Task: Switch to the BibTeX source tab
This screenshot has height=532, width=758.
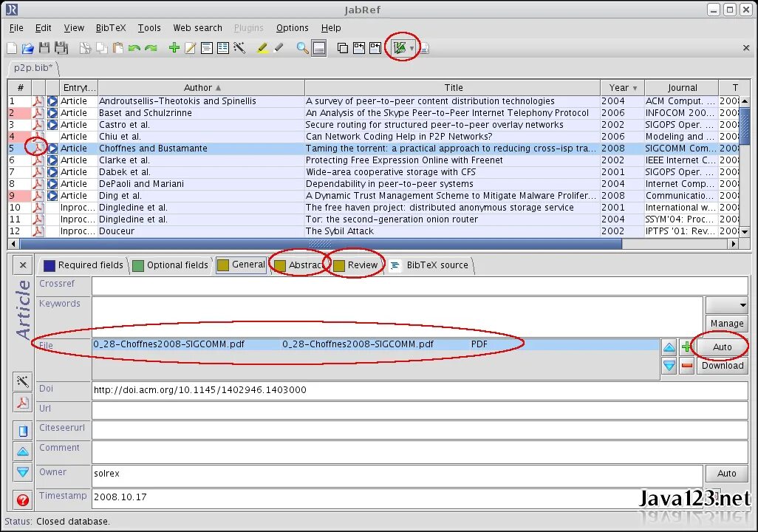Action: click(x=430, y=265)
